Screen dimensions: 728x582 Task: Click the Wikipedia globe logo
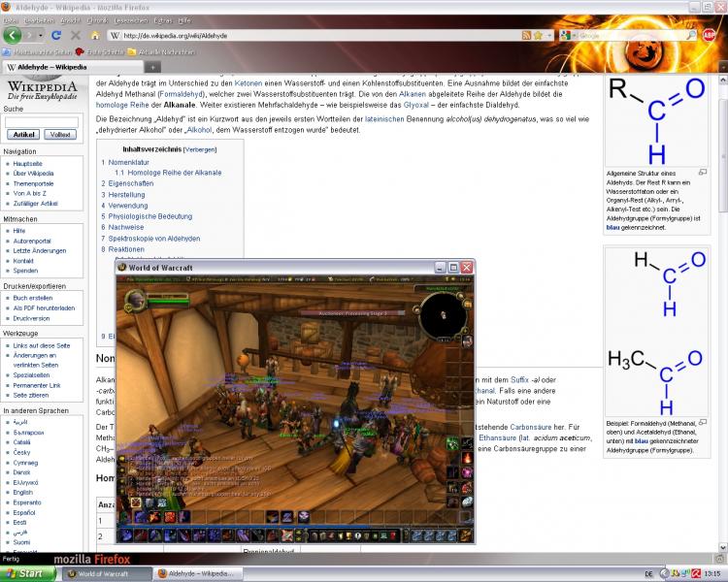coord(42,88)
